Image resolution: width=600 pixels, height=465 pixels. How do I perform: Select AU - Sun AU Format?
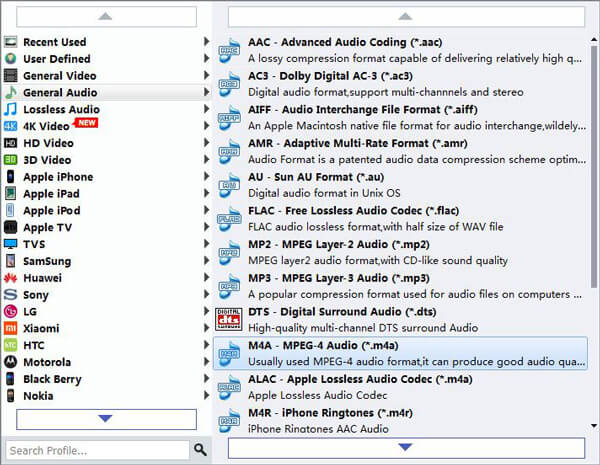tap(401, 185)
